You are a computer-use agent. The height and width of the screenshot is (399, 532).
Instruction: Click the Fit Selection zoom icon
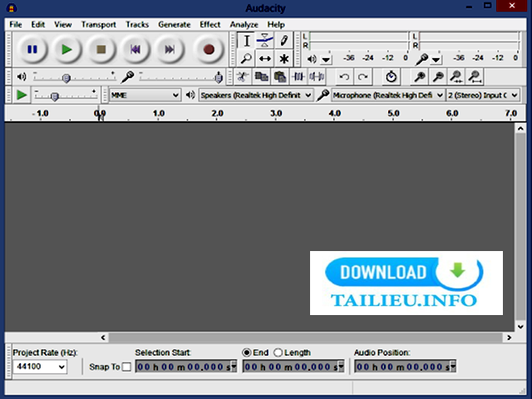tap(456, 76)
